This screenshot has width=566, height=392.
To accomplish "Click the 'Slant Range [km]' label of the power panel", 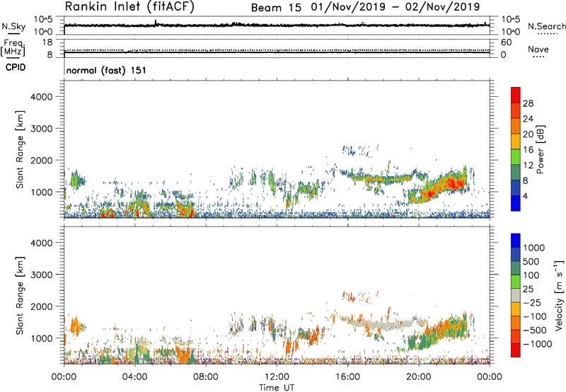I will [x=20, y=149].
